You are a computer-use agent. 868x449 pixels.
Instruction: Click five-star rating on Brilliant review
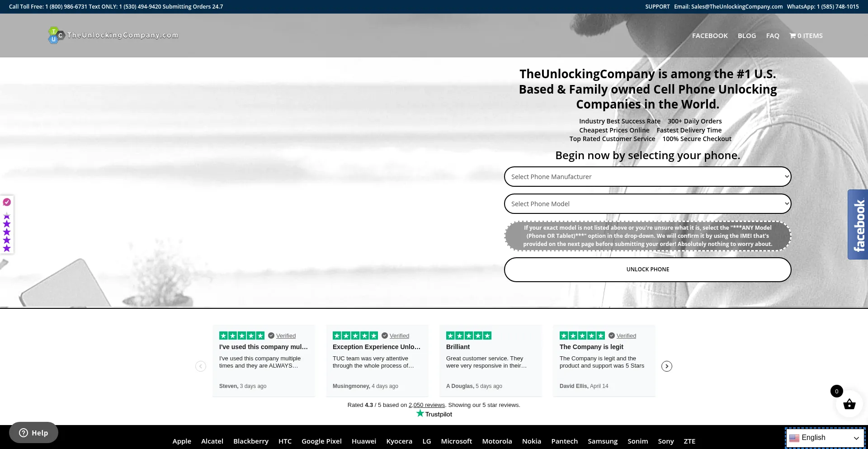(469, 336)
